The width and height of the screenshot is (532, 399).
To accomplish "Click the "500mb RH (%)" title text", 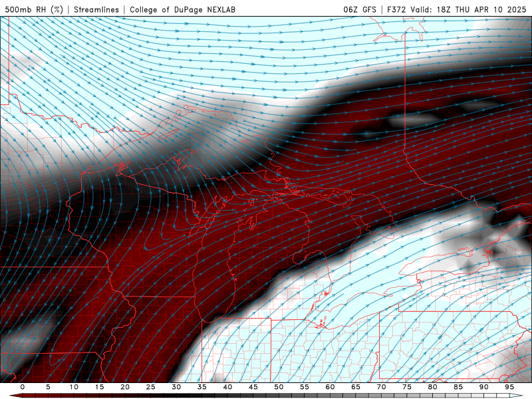I will pos(34,9).
